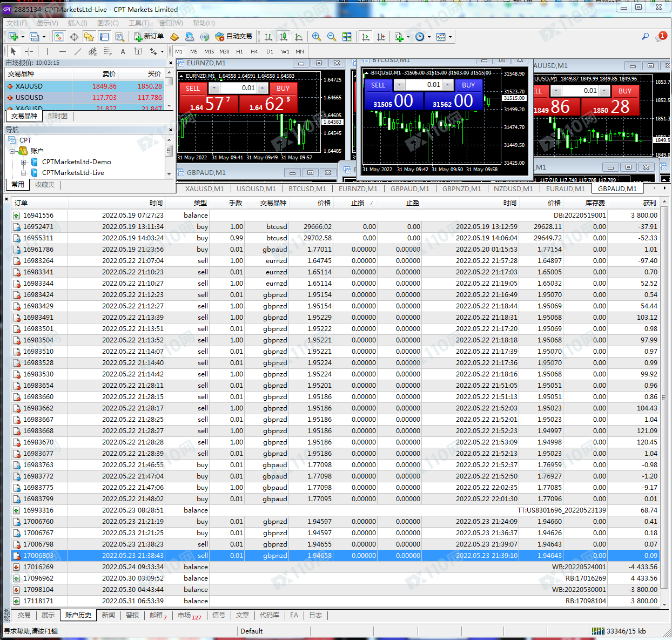
Task: Select the text label 'A' drawing tool
Action: click(x=123, y=51)
